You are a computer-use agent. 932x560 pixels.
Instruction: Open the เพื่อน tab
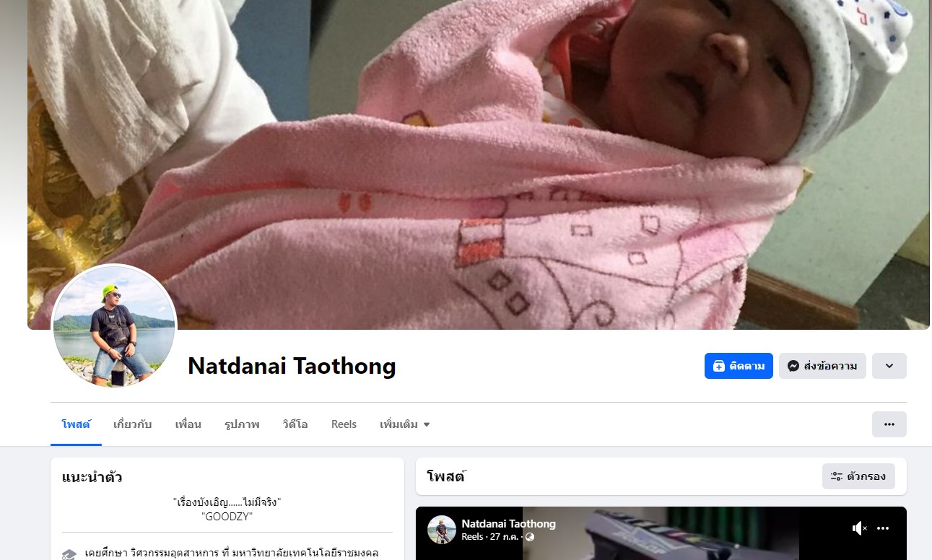pyautogui.click(x=188, y=424)
